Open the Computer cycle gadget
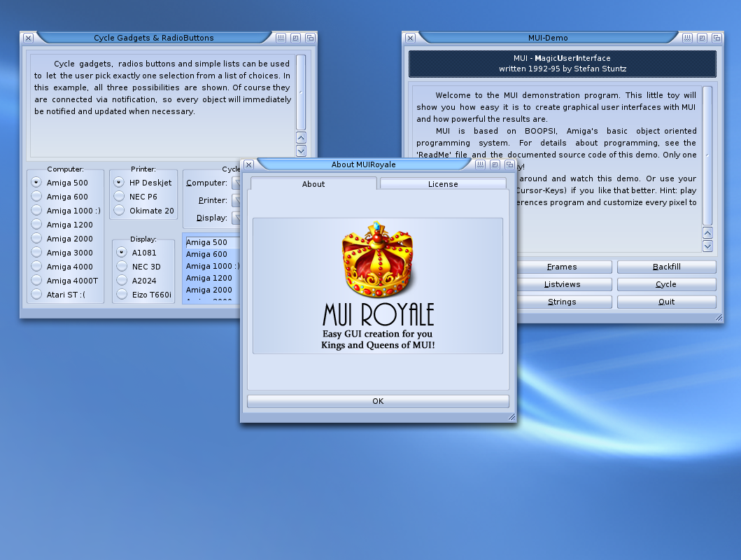This screenshot has height=560, width=741. pos(236,183)
